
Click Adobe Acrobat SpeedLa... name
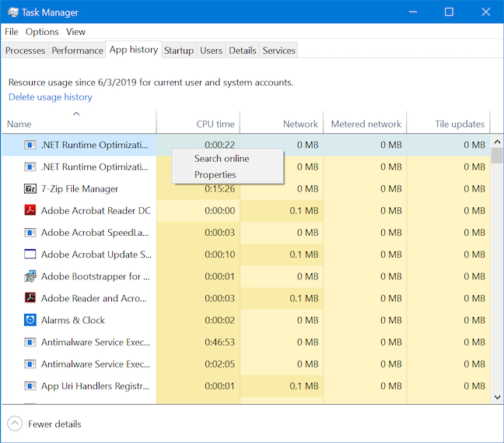(95, 233)
